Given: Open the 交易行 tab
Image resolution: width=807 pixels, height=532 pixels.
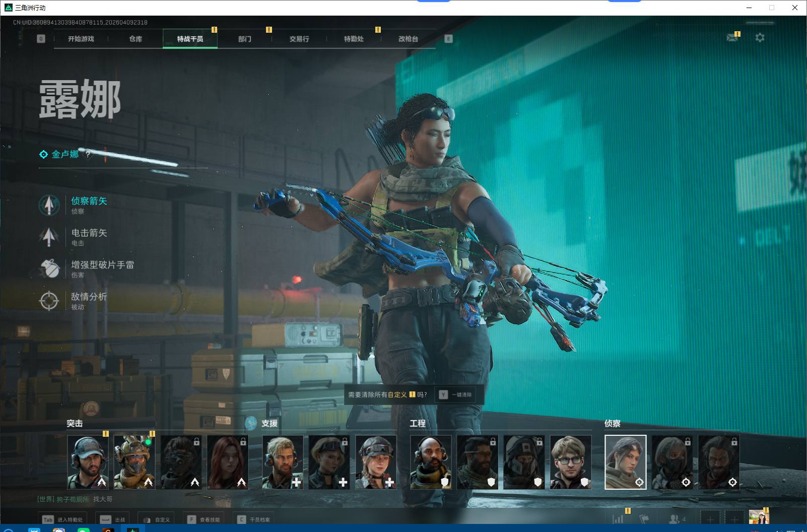Looking at the screenshot, I should (299, 39).
